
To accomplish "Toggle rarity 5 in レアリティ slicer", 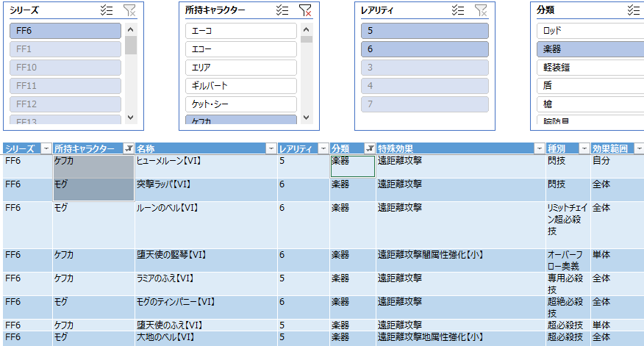I will 425,31.
